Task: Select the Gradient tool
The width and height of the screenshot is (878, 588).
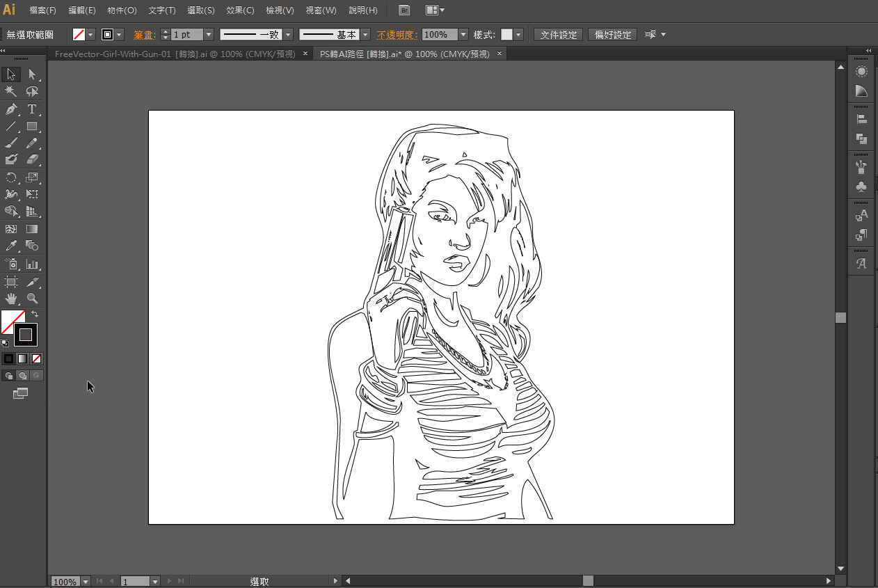Action: (x=32, y=228)
